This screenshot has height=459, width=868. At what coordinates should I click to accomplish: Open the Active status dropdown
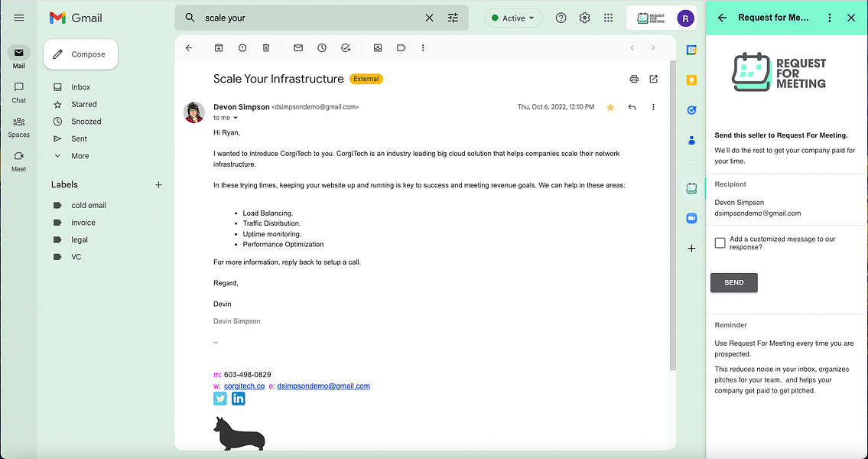click(x=513, y=18)
